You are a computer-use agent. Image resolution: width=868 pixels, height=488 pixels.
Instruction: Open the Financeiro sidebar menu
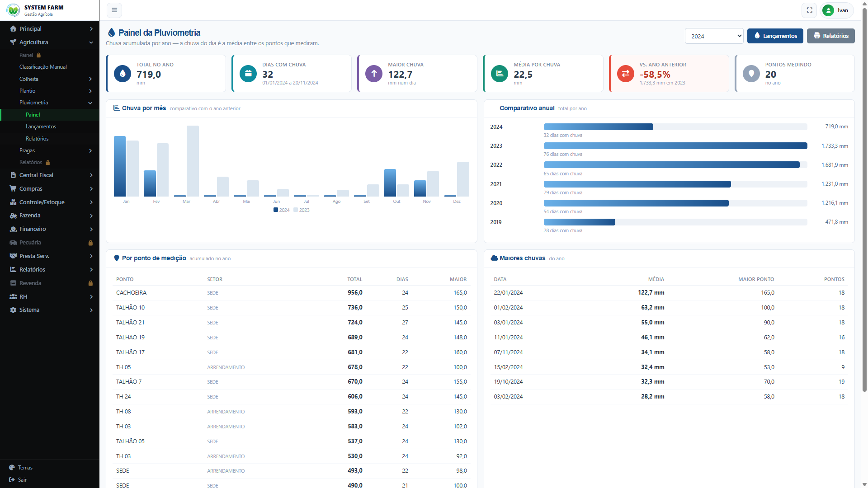50,229
